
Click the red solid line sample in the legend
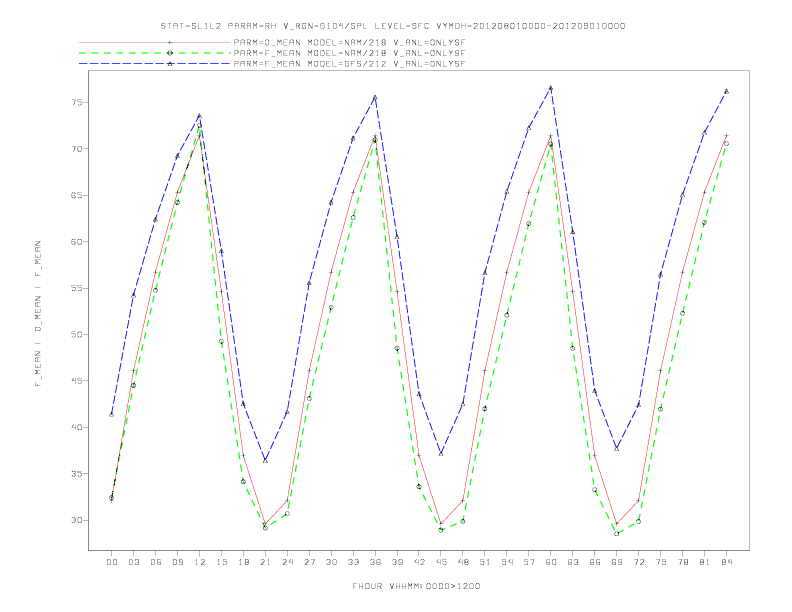click(155, 42)
